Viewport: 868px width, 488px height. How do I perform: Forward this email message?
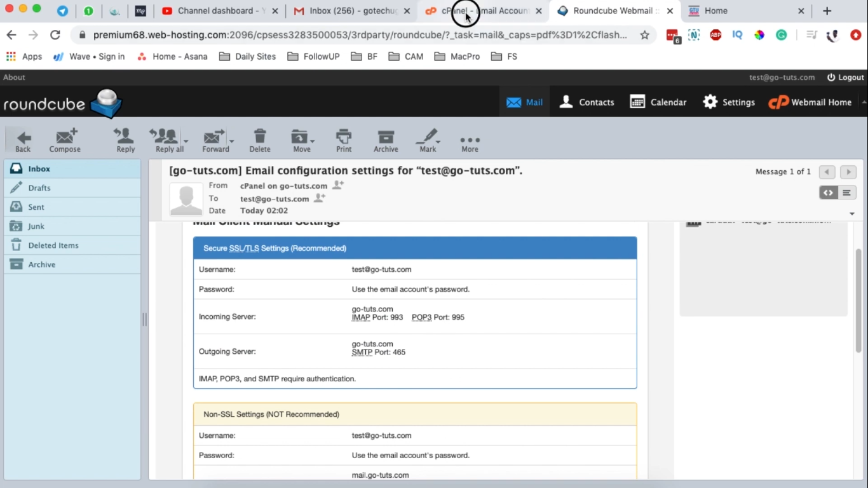click(x=215, y=140)
